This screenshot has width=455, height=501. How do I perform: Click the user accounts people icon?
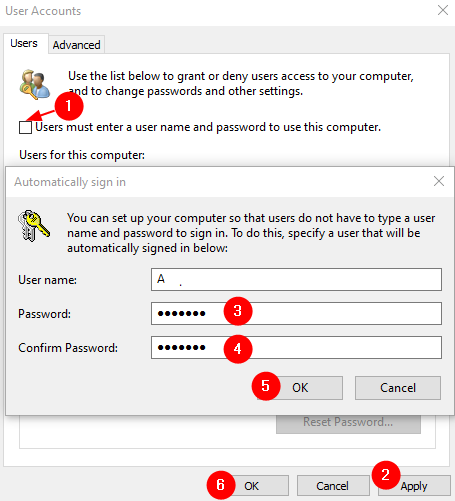pyautogui.click(x=35, y=84)
